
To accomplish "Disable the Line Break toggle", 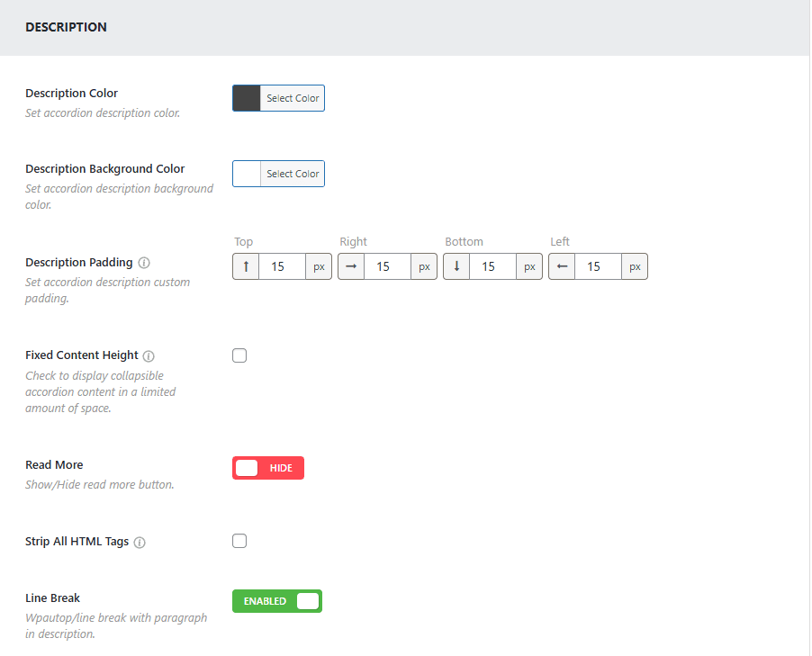I will [277, 601].
